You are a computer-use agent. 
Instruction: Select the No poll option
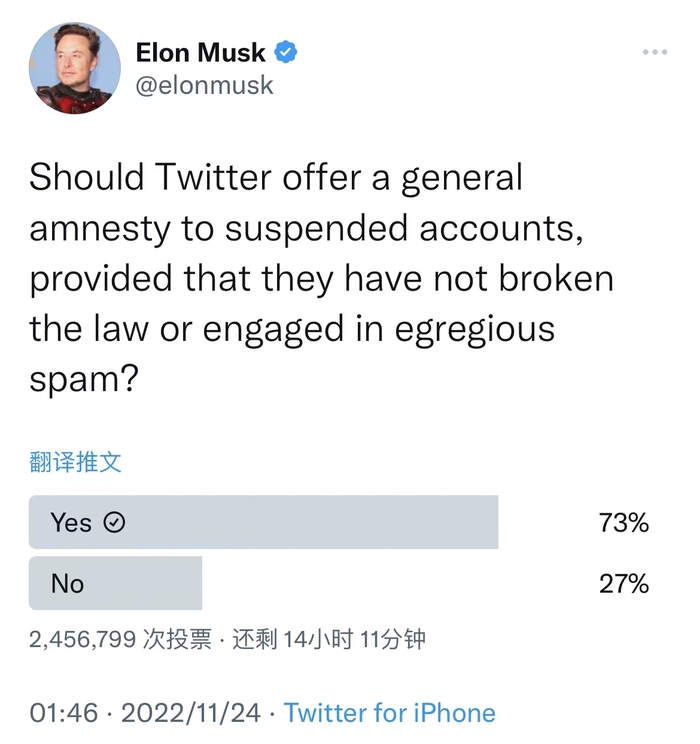(x=115, y=583)
